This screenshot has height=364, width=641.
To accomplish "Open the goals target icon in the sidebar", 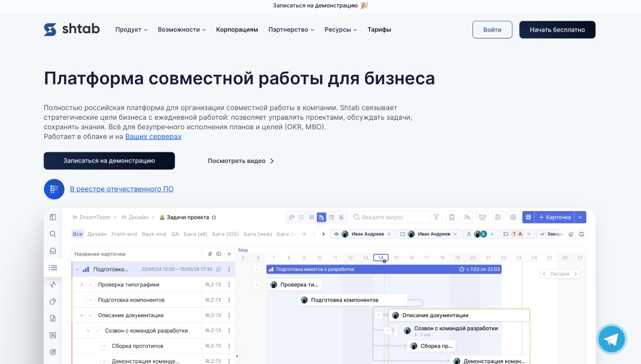I will 53,352.
